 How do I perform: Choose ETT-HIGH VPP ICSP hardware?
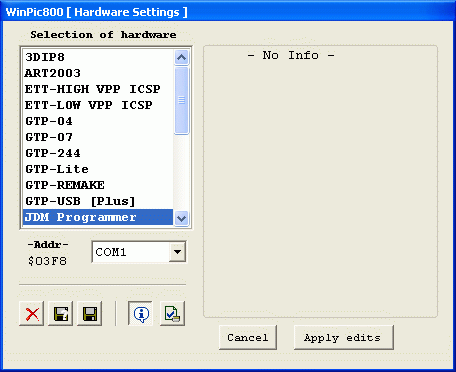98,89
